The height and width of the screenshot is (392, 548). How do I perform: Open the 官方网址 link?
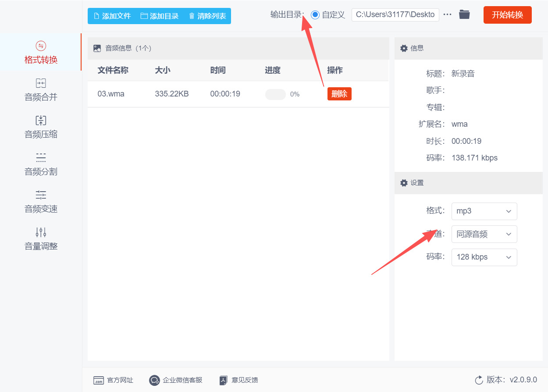pos(114,380)
